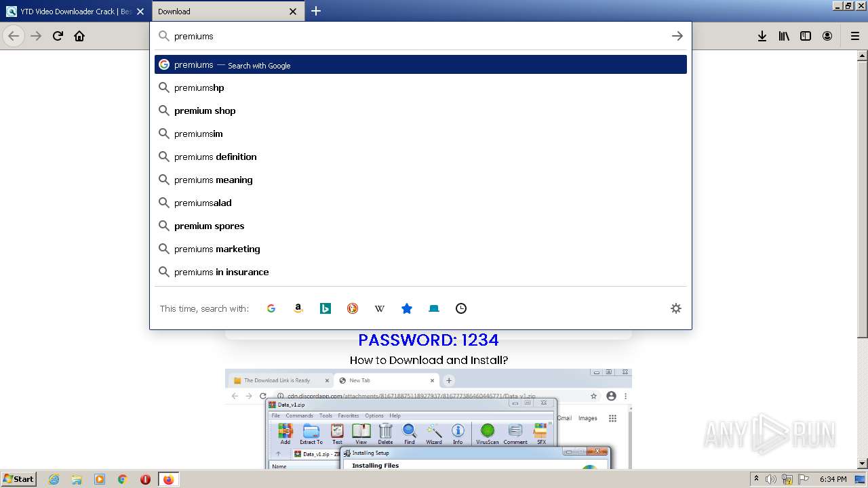Open the Library bookmarks menu
Screen dimensions: 868x488
(x=784, y=36)
